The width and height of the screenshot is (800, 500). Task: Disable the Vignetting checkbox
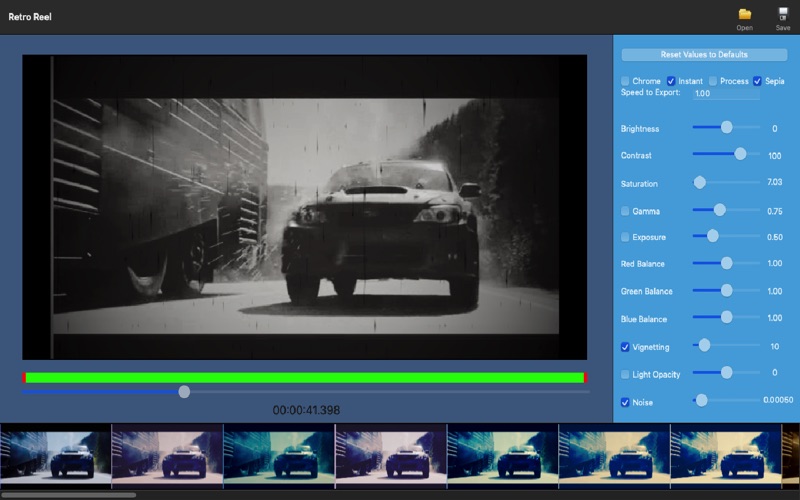tap(625, 347)
